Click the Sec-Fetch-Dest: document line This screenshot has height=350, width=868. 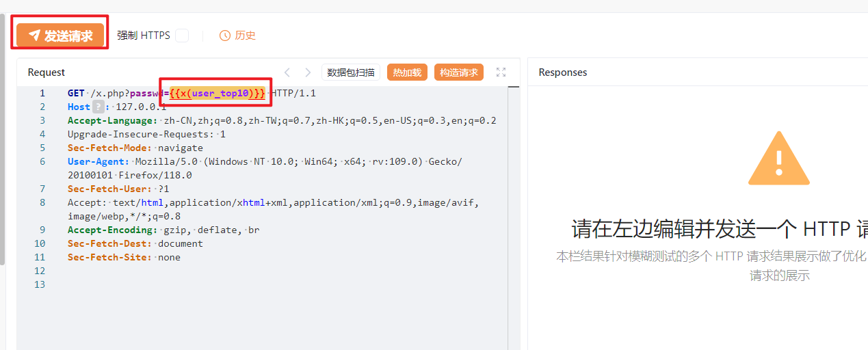coord(135,243)
